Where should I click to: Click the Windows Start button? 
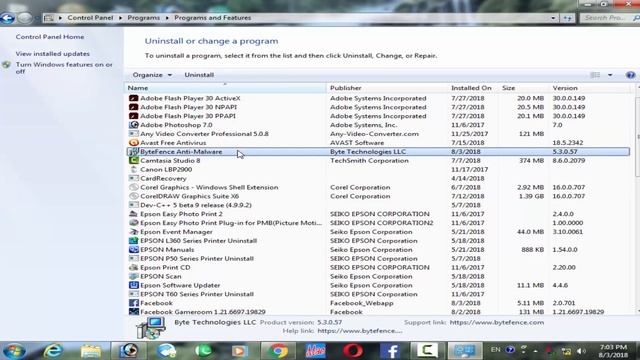[x=14, y=351]
